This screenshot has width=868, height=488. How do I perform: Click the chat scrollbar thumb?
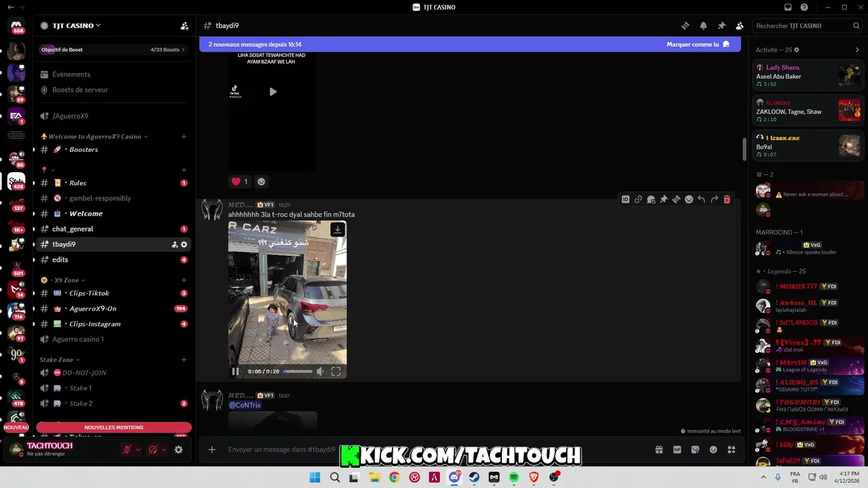pyautogui.click(x=745, y=149)
